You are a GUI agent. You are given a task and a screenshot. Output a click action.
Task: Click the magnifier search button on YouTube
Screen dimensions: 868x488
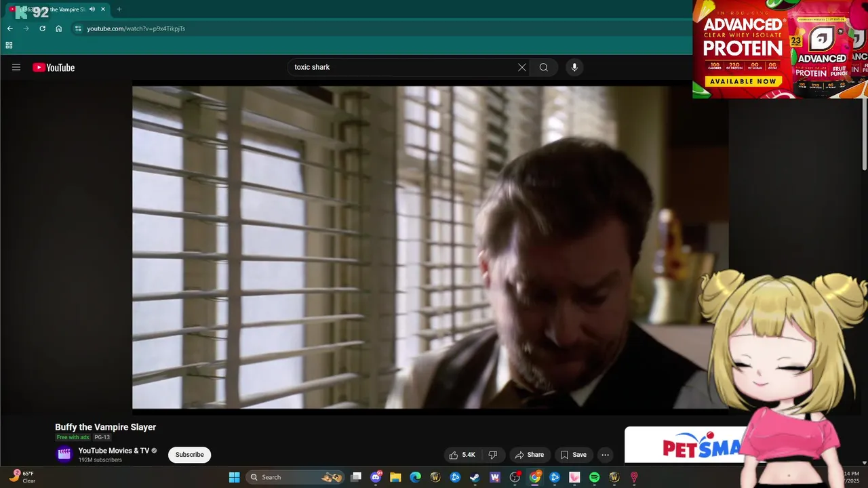coord(544,67)
